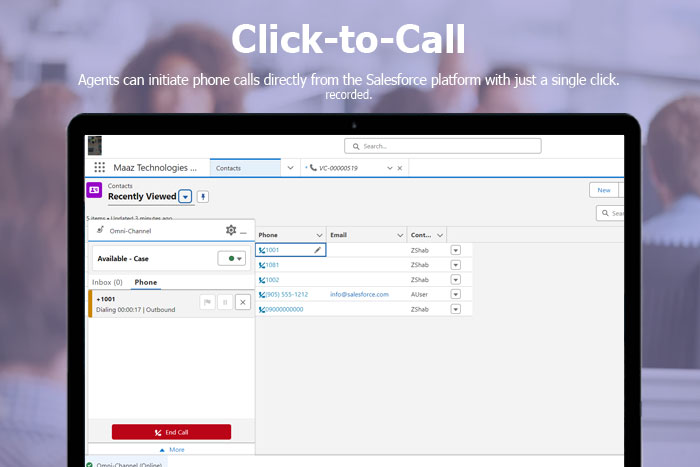Open the App Launcher grid icon
This screenshot has width=700, height=467.
click(100, 167)
